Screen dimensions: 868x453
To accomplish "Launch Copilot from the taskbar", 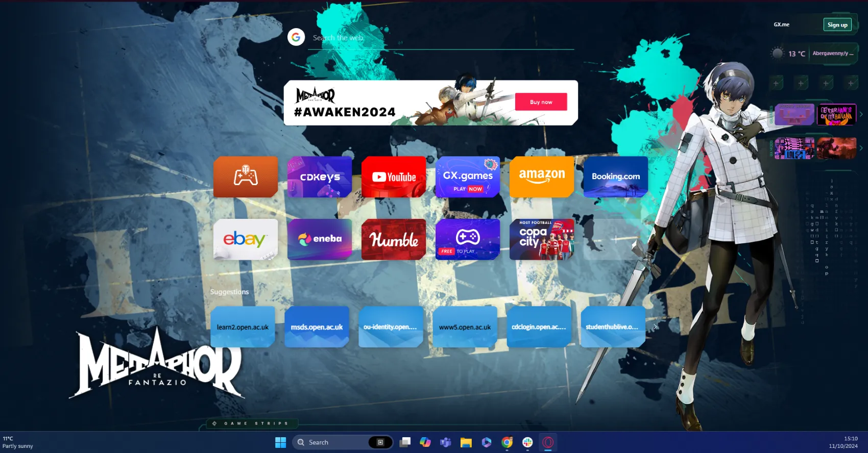I will [425, 442].
